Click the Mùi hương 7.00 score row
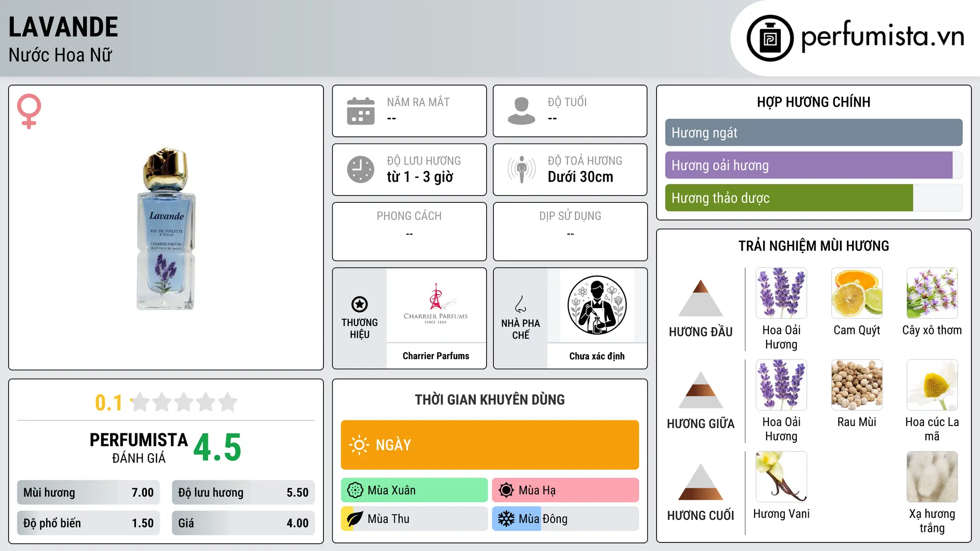Viewport: 980px width, 551px height. (x=89, y=493)
